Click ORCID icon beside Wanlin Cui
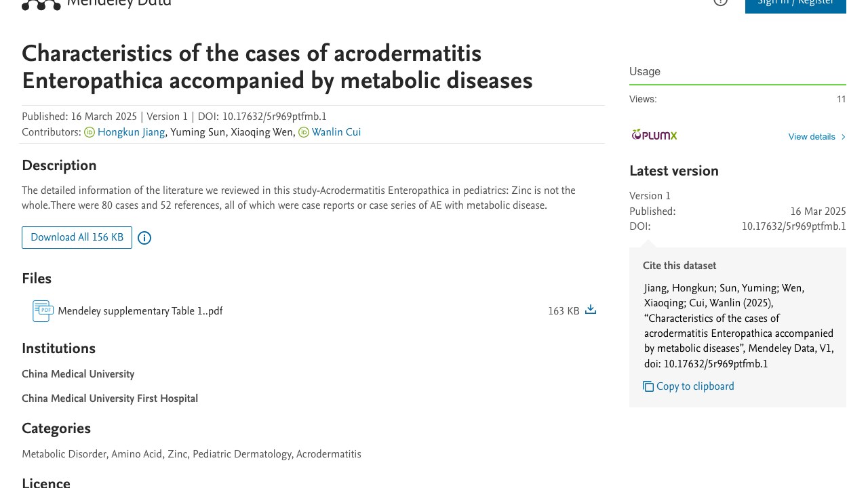The height and width of the screenshot is (488, 868). (304, 133)
